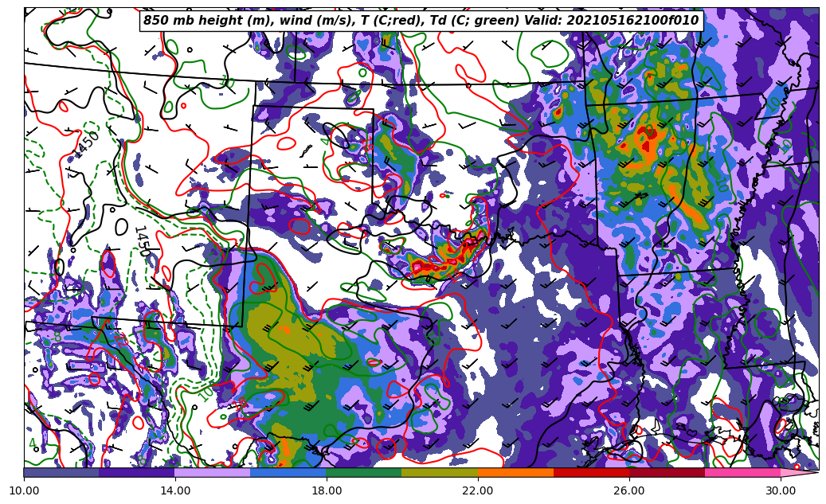Click the 30.00 colorbar tick label
The image size is (826, 504).
tap(781, 490)
